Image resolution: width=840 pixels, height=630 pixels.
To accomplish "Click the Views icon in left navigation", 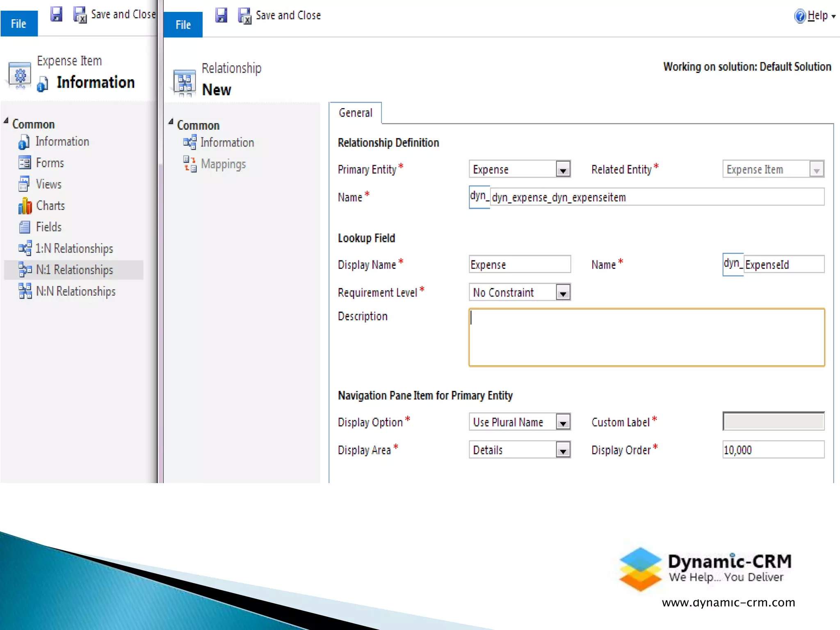I will click(24, 184).
